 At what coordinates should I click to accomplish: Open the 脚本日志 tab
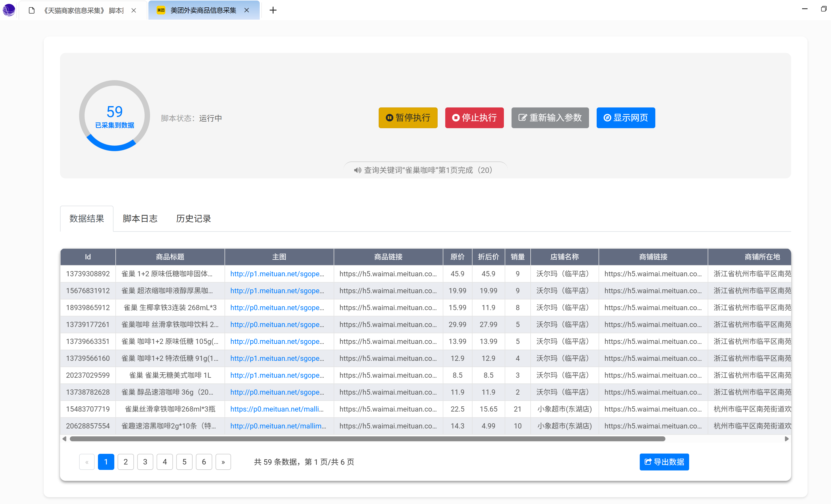coord(140,218)
